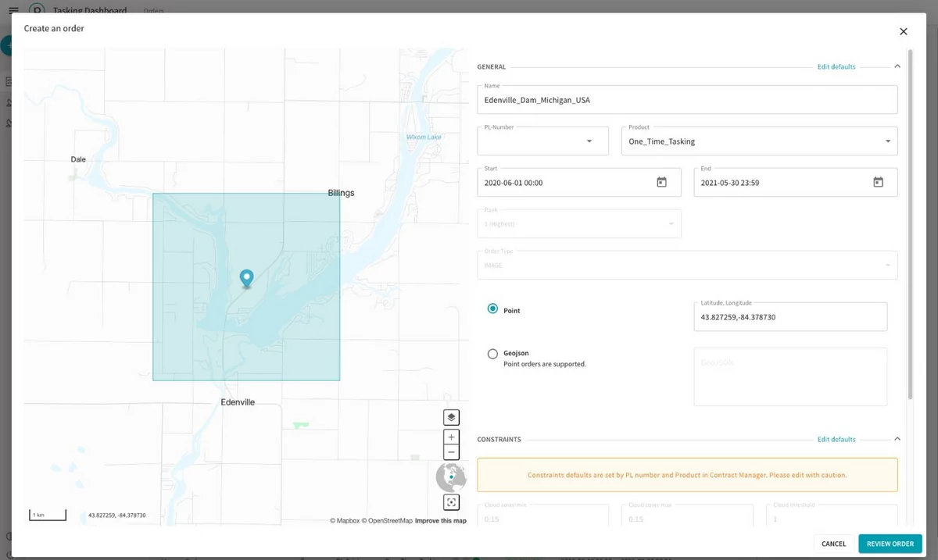The height and width of the screenshot is (560, 938).
Task: Open the End date calendar picker
Action: point(878,182)
